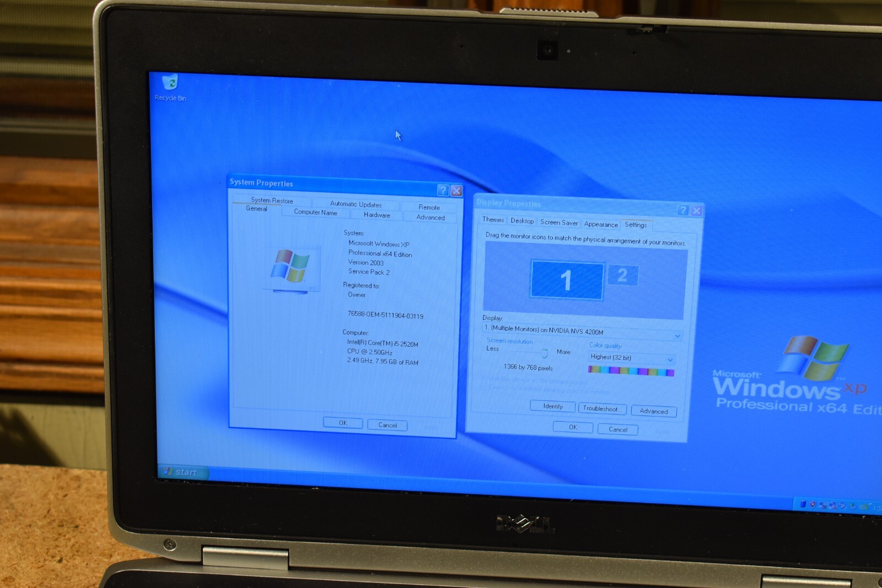Viewport: 882px width, 588px height.
Task: Click 'Professional x64 Edition' text in System Properties
Action: point(380,254)
